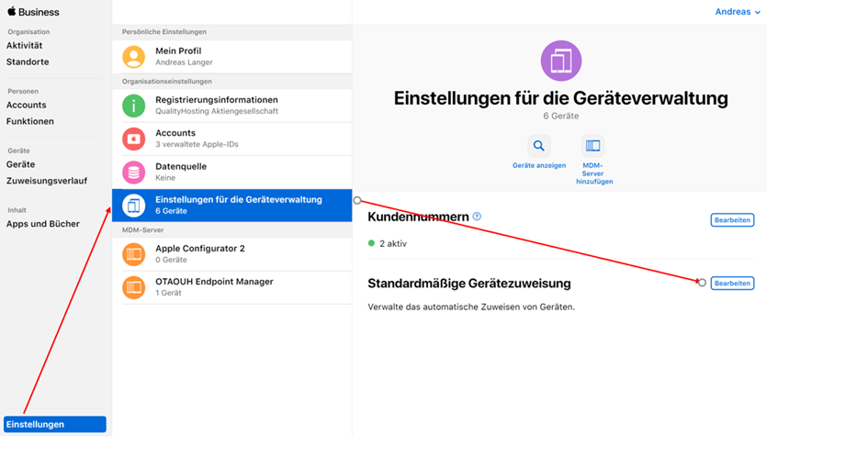
Task: Click Bearbeiten next to Kundennummern
Action: click(732, 220)
